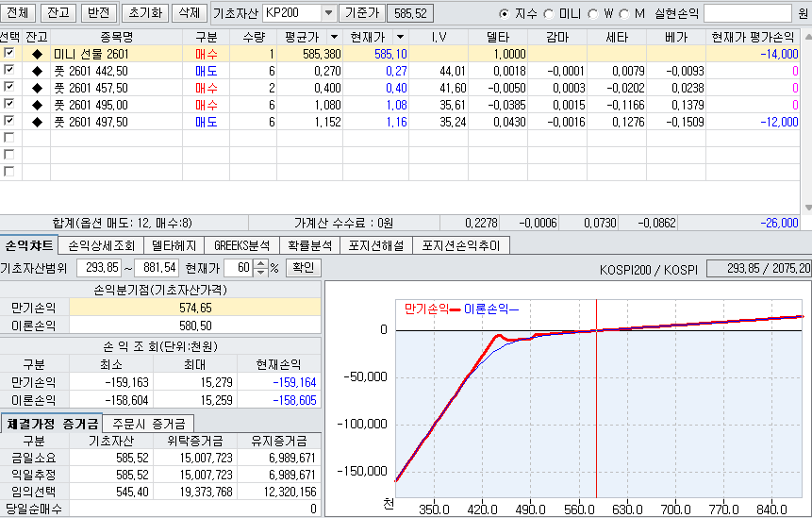This screenshot has height=518, width=812.
Task: Click diamond 잔고 icon for 풋 2601 457.50
Action: (37, 88)
